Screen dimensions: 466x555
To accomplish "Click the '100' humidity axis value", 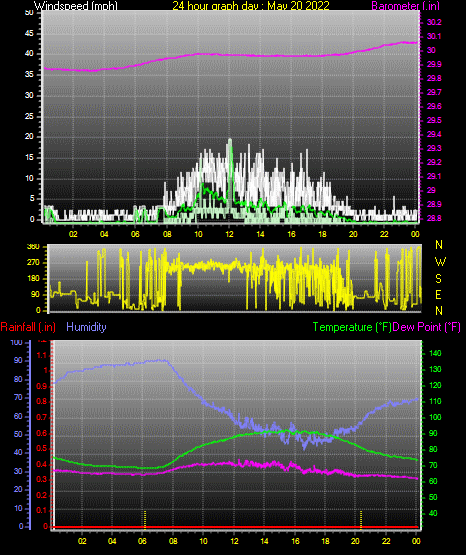I will tap(17, 343).
